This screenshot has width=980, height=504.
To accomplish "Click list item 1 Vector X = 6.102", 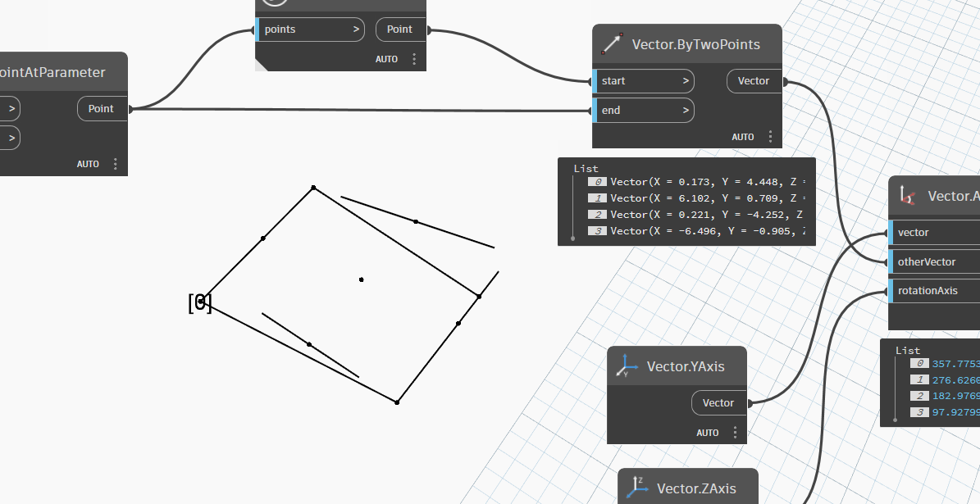I will pos(695,198).
